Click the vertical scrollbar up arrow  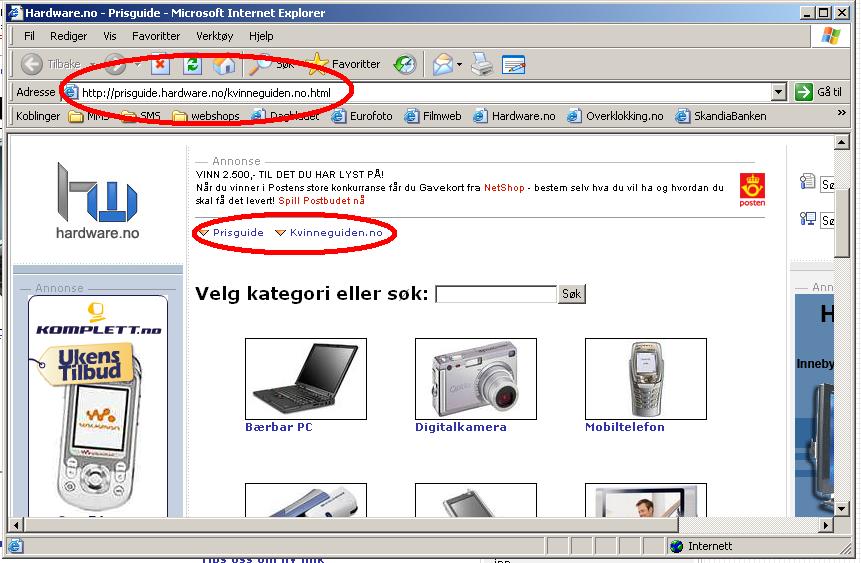pyautogui.click(x=842, y=142)
